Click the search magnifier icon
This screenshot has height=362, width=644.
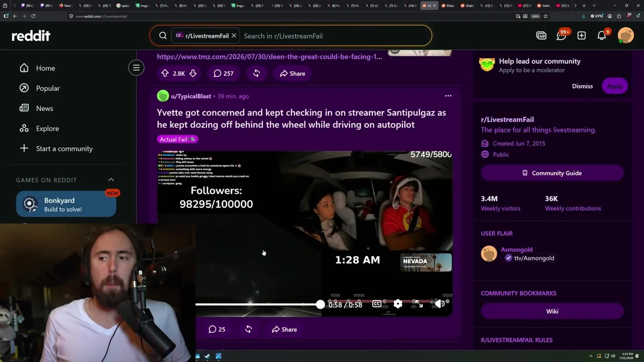[163, 36]
